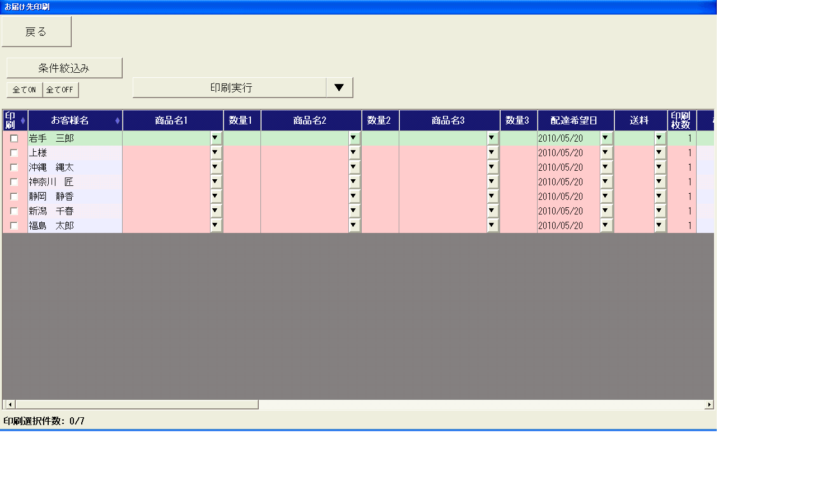The height and width of the screenshot is (504, 840).
Task: Click customer name cell 岩手 三郎
Action: coord(75,138)
